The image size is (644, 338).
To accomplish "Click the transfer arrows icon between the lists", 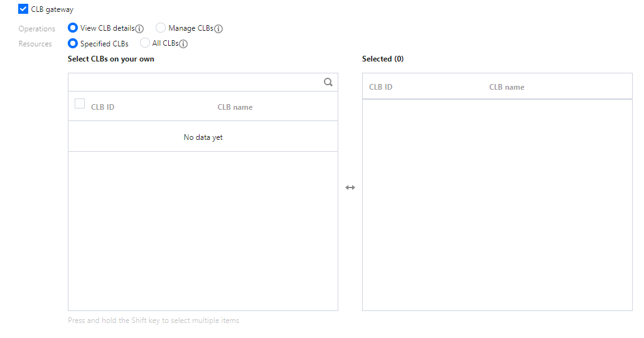I will click(350, 187).
